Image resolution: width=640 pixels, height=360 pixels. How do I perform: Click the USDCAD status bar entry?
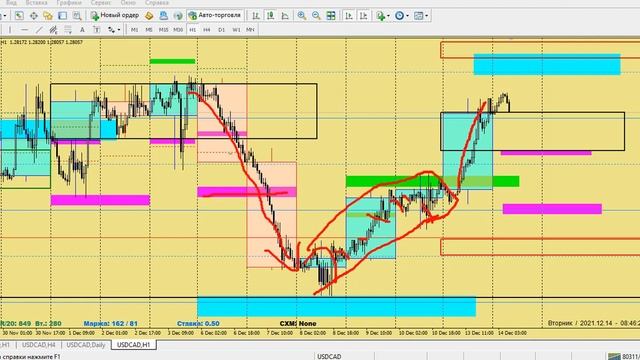point(329,356)
